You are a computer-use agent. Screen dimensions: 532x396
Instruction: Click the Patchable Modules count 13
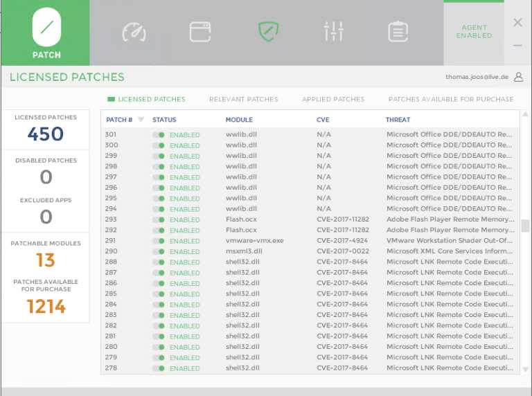point(46,260)
